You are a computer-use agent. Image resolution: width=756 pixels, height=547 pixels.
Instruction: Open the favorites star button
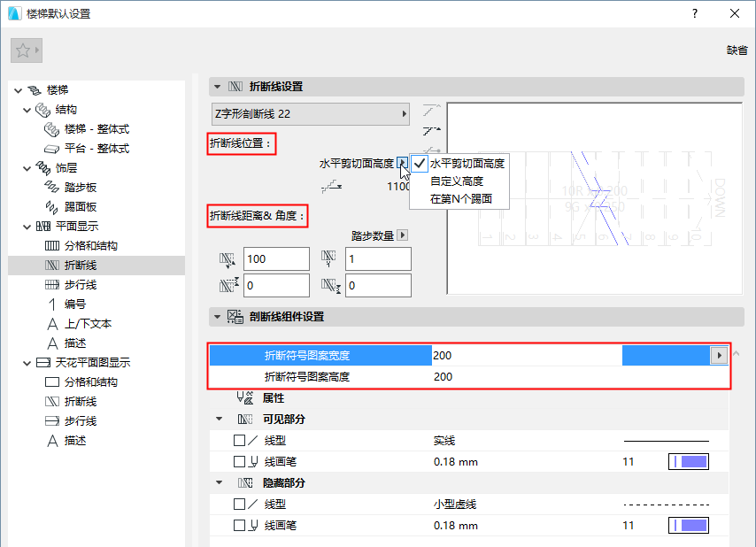(27, 50)
